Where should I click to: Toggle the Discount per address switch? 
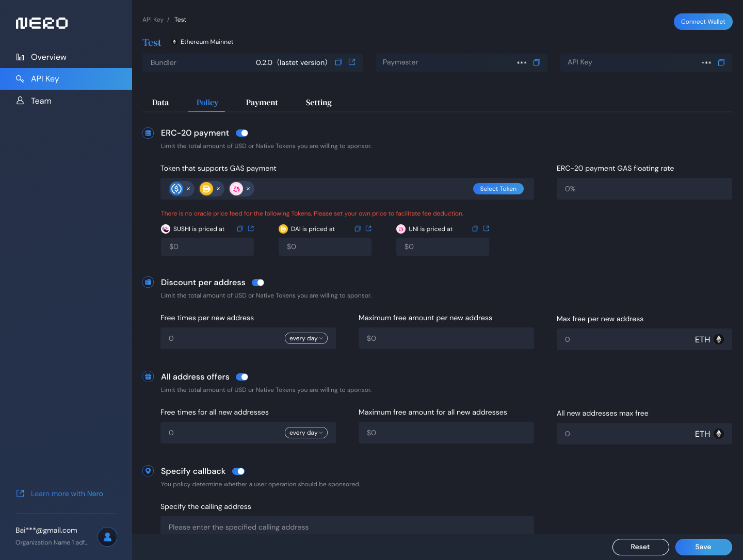pyautogui.click(x=258, y=283)
